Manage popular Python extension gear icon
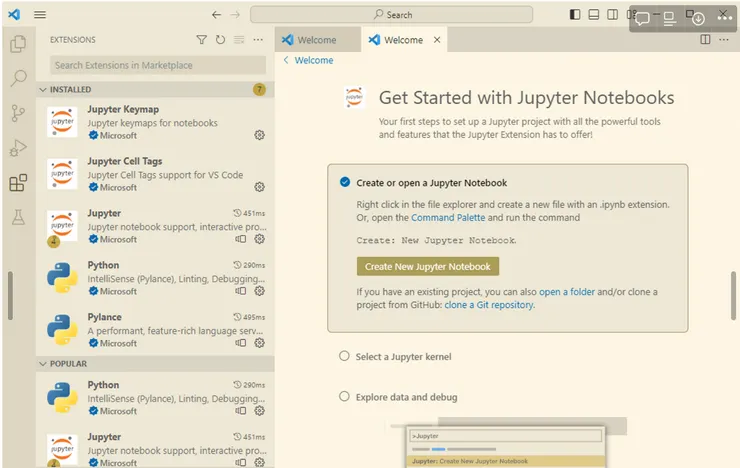 pos(260,410)
